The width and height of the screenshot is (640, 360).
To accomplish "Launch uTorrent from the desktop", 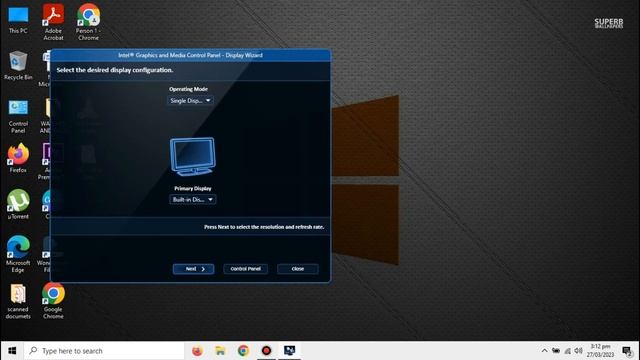I will 18,204.
